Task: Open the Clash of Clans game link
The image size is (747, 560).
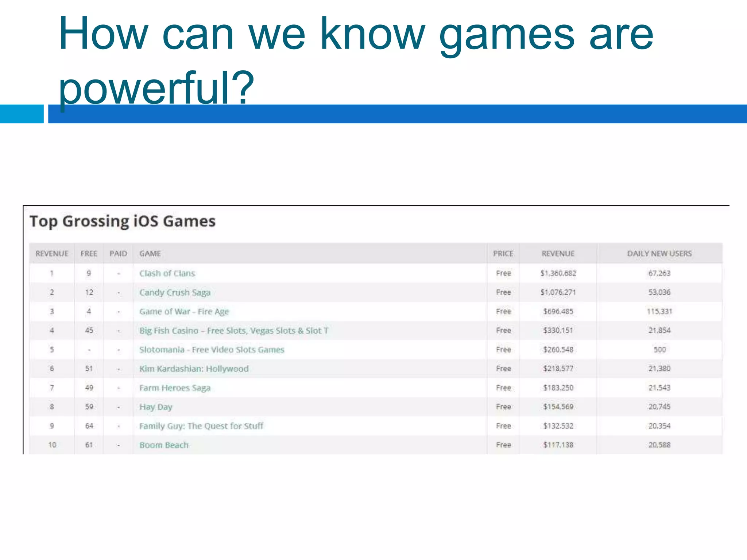Action: tap(167, 273)
